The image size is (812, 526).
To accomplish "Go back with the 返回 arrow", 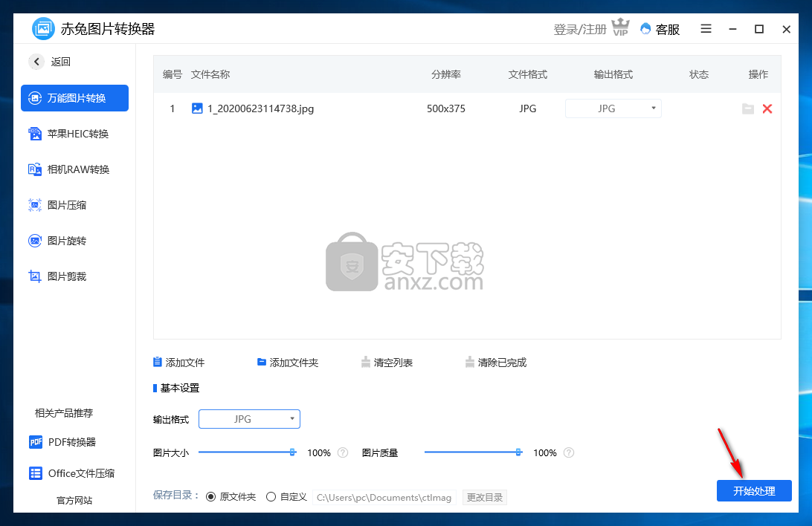I will pyautogui.click(x=36, y=62).
